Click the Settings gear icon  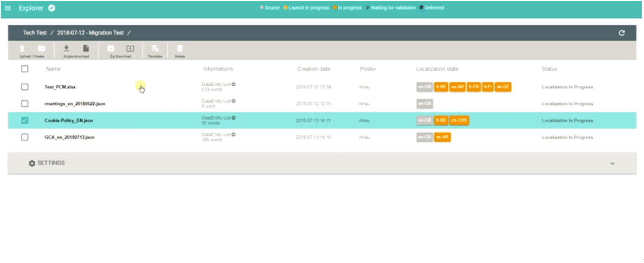click(x=32, y=163)
